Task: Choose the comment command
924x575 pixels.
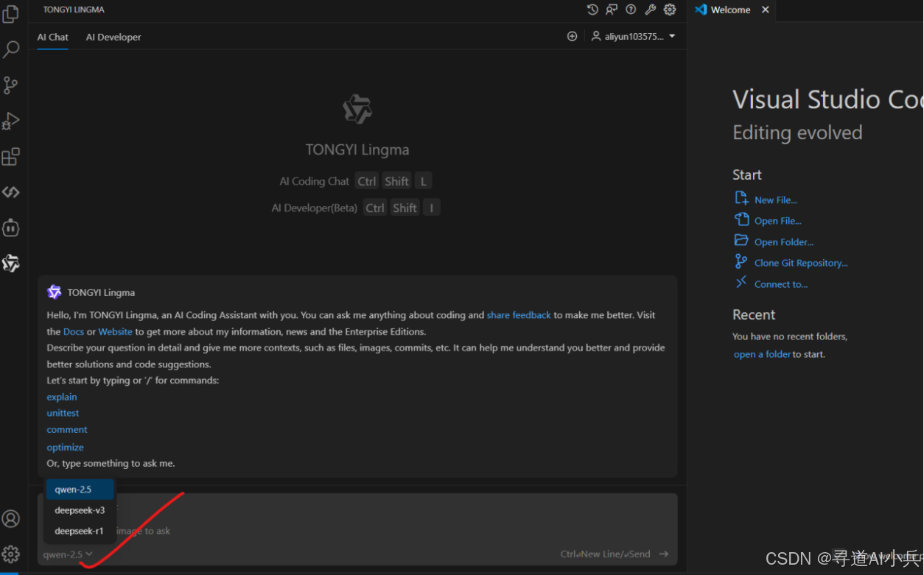Action: click(67, 429)
